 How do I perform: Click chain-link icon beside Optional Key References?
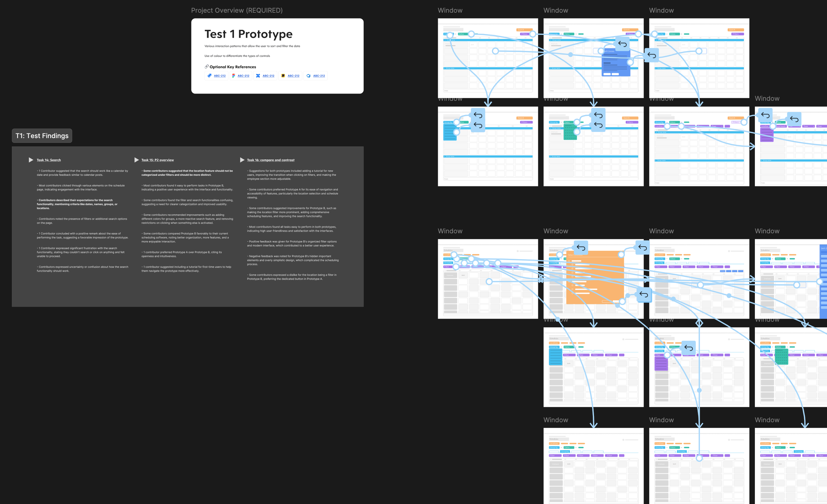[x=207, y=67]
